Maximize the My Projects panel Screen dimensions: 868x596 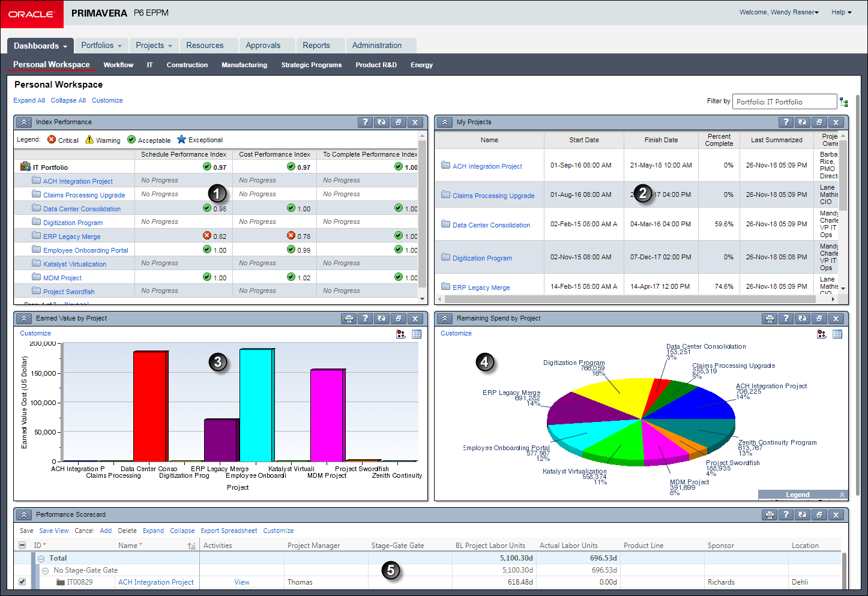coord(819,122)
